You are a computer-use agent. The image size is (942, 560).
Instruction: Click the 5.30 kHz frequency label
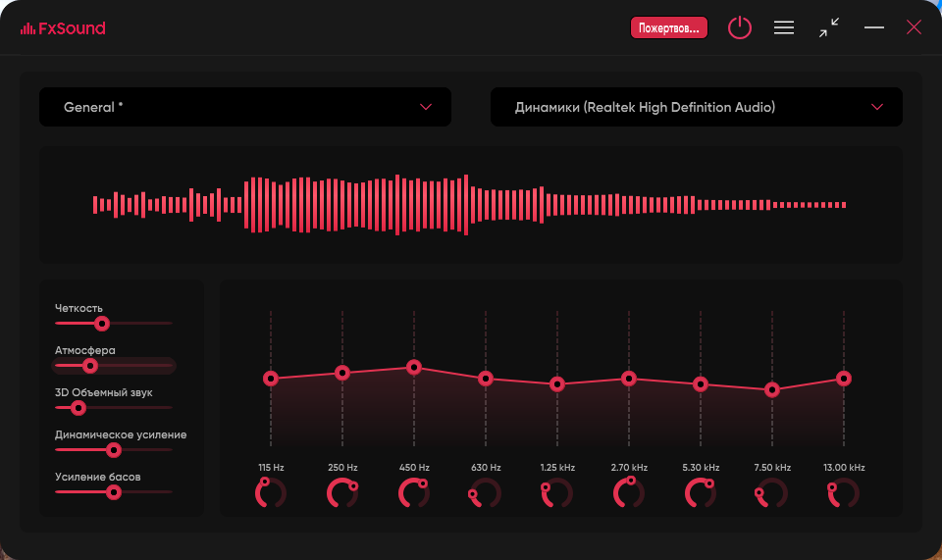coord(701,468)
